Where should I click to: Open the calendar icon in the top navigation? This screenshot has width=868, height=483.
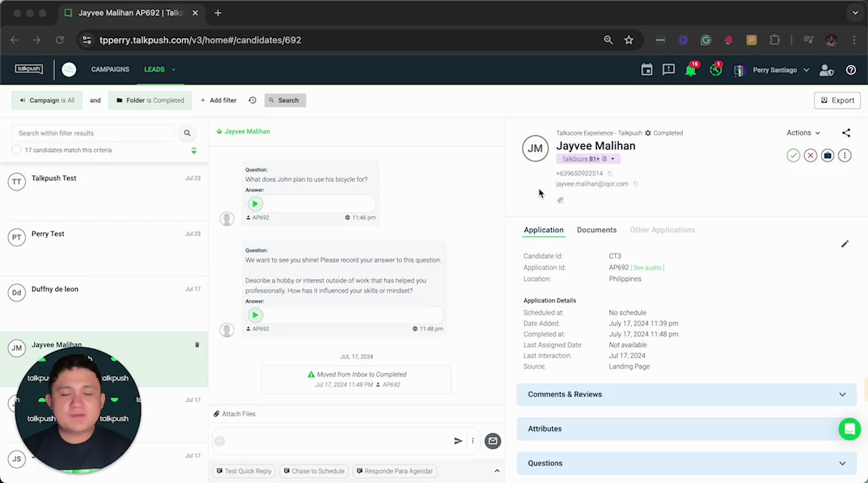pyautogui.click(x=647, y=70)
